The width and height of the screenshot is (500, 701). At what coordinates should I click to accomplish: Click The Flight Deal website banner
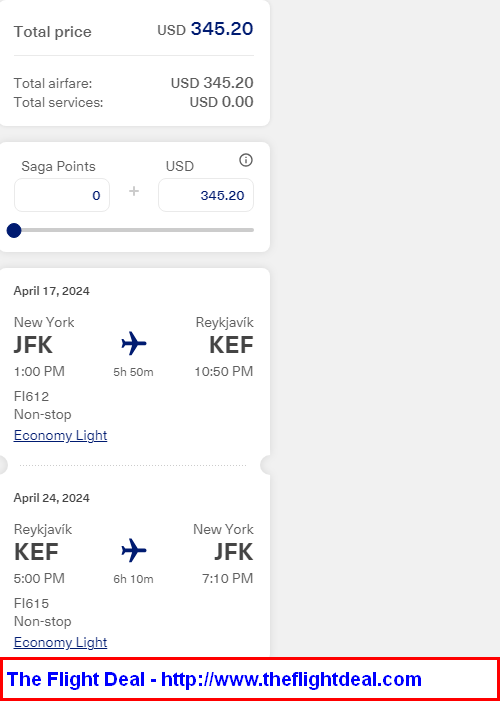tap(250, 679)
